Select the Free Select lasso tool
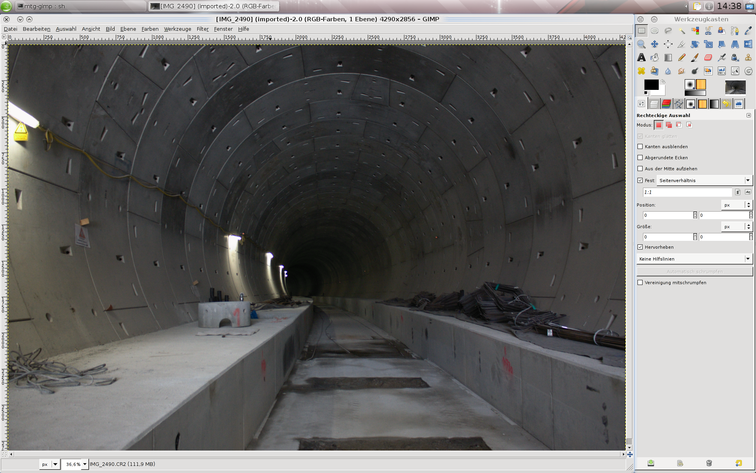 668,30
